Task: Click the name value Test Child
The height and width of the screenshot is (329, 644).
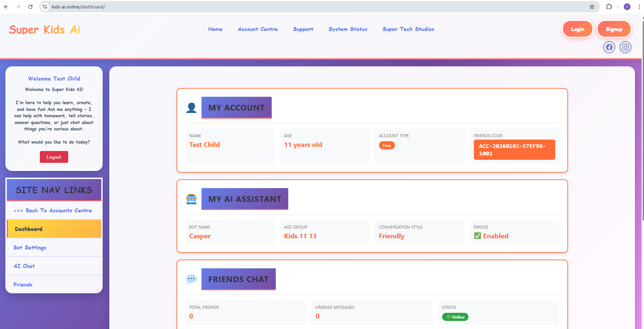Action: 205,145
